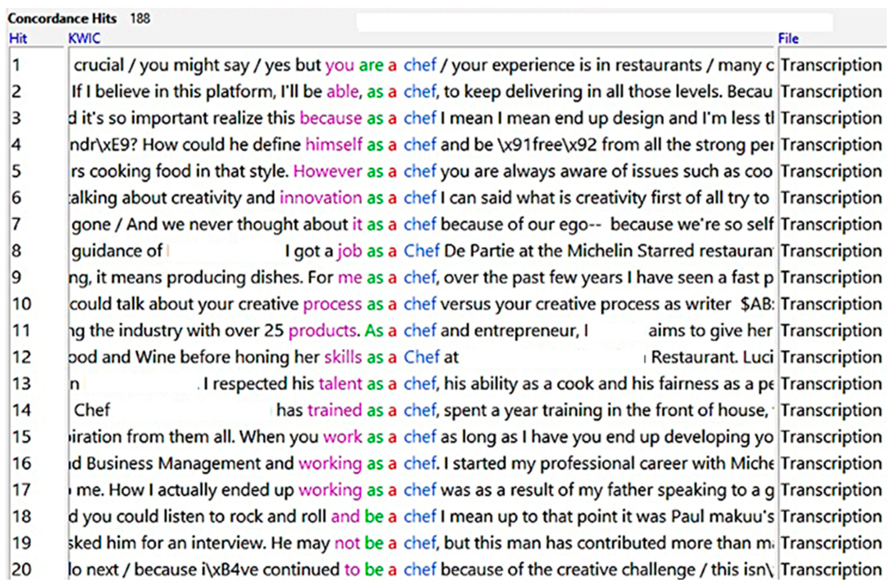This screenshot has height=588, width=894.
Task: Select hit row number 10
Action: [x=21, y=304]
